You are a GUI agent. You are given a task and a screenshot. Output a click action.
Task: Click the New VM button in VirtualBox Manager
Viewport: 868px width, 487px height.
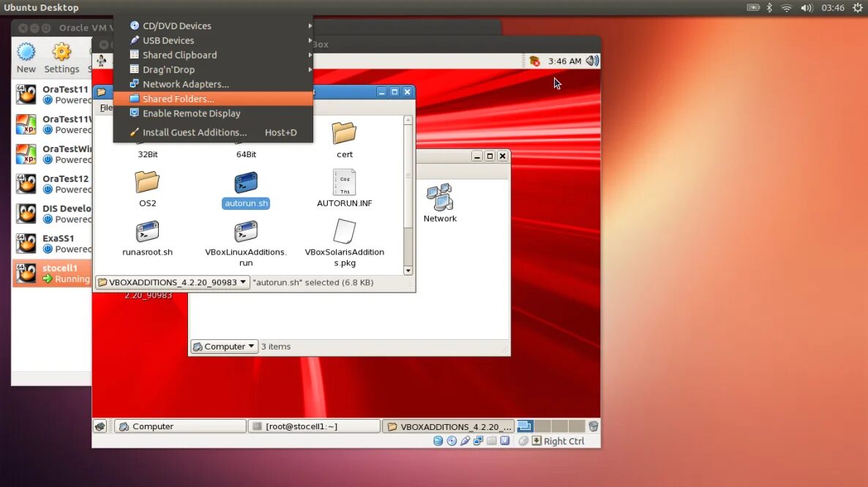point(26,58)
